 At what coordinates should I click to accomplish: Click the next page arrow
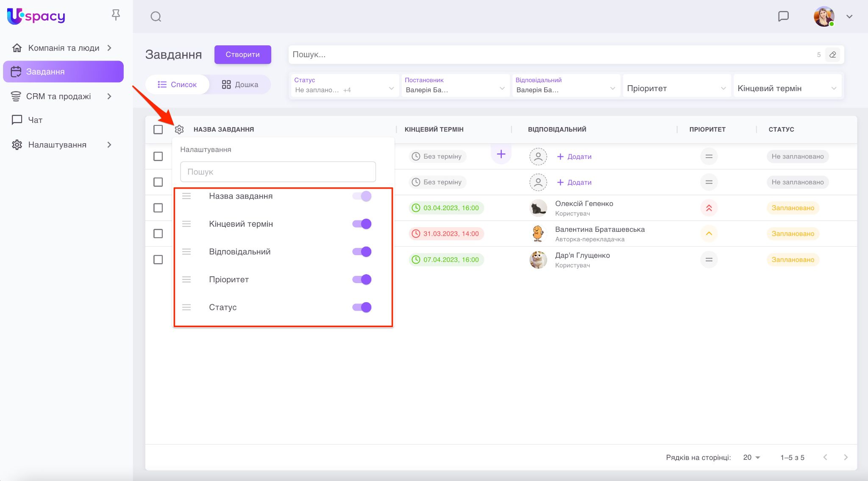(846, 457)
